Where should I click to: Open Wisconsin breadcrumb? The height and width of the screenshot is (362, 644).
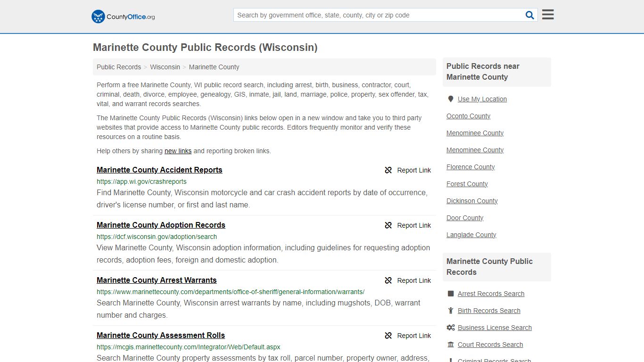pyautogui.click(x=165, y=67)
